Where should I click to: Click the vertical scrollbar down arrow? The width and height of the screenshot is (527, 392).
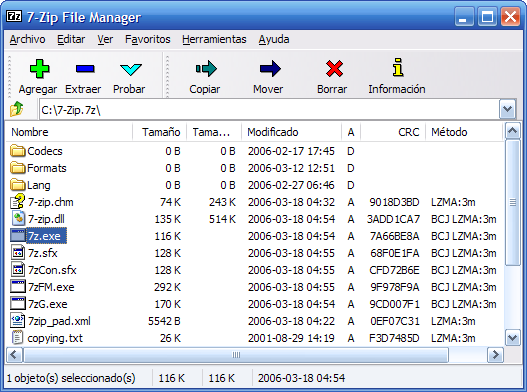click(513, 338)
